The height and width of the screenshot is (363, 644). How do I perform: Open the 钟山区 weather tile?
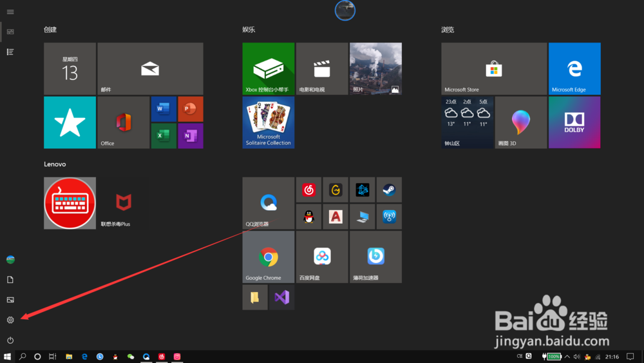pyautogui.click(x=468, y=123)
